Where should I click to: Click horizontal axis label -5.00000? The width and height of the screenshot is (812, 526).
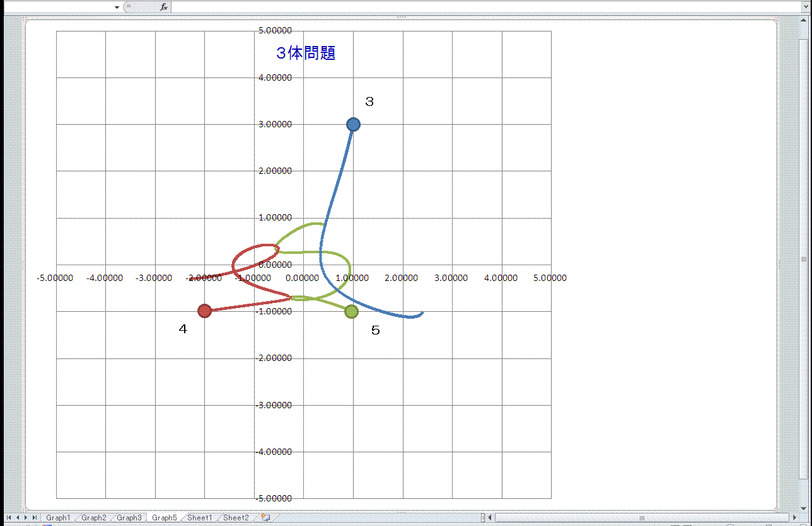point(55,278)
